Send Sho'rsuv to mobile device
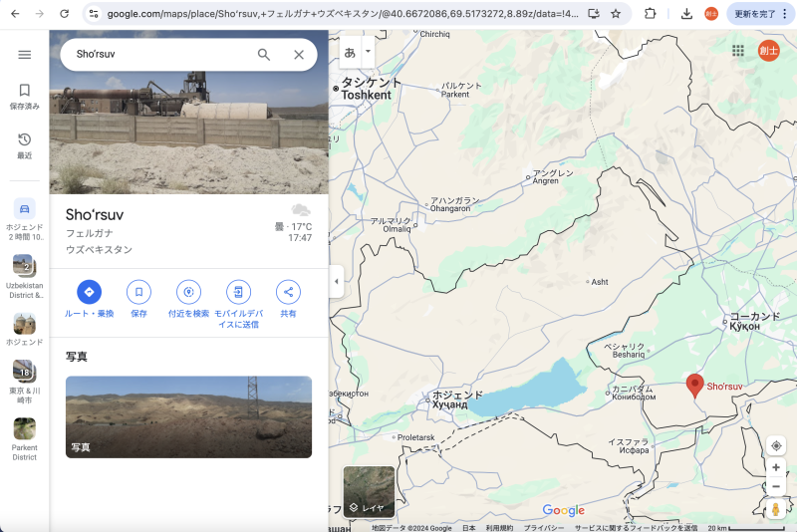797x532 pixels. click(x=237, y=292)
